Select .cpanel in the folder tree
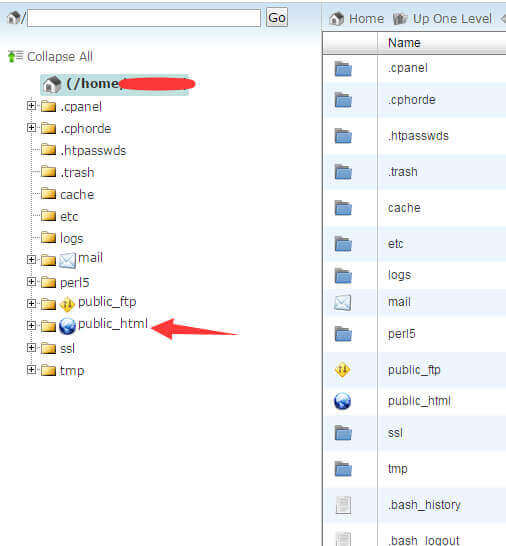 [x=81, y=107]
